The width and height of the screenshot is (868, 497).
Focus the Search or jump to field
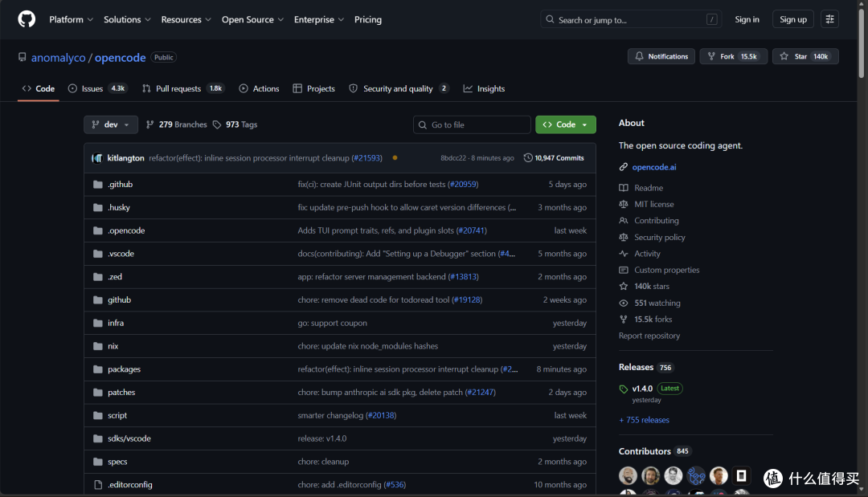[630, 19]
